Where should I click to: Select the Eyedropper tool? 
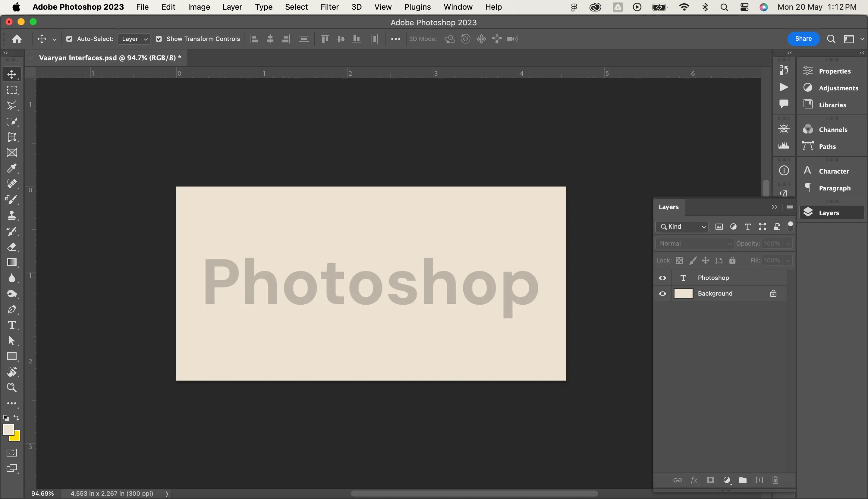tap(12, 168)
